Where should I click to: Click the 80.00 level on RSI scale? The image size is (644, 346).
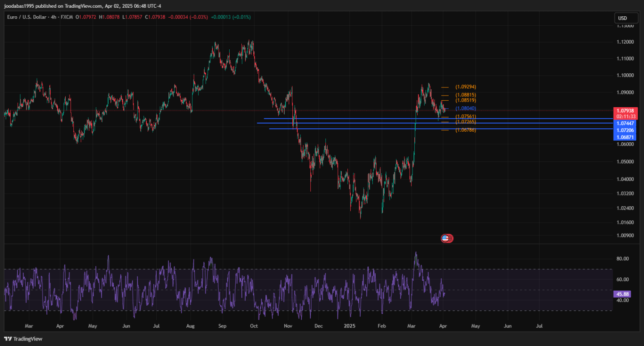(x=622, y=259)
